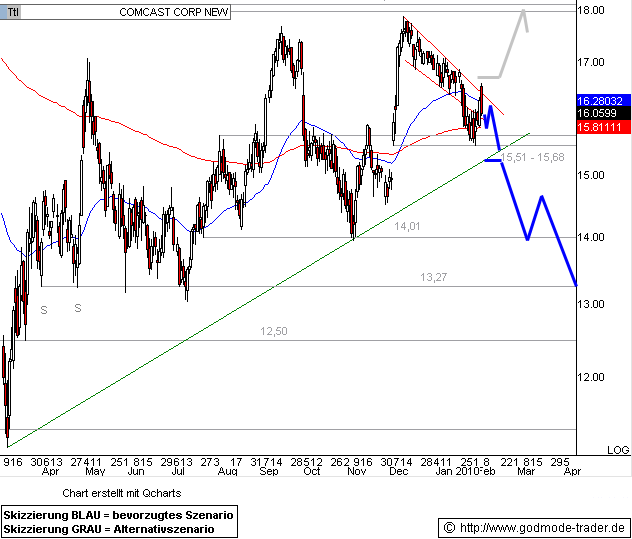This screenshot has width=632, height=539.
Task: Click the Skizzierung GRAU legend line
Action: coord(109,529)
